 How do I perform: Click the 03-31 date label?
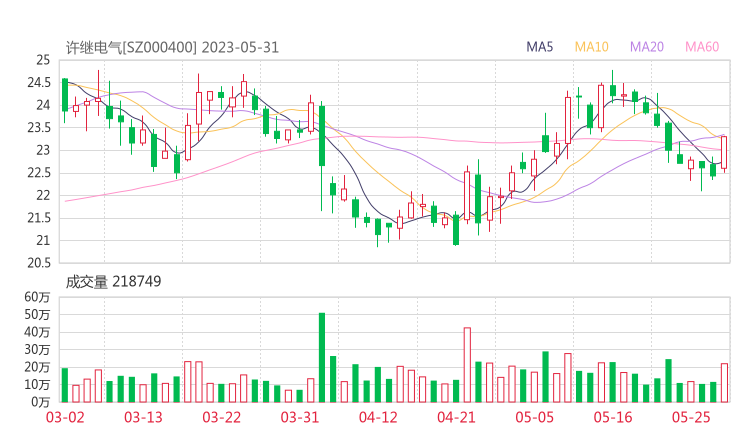[x=300, y=417]
